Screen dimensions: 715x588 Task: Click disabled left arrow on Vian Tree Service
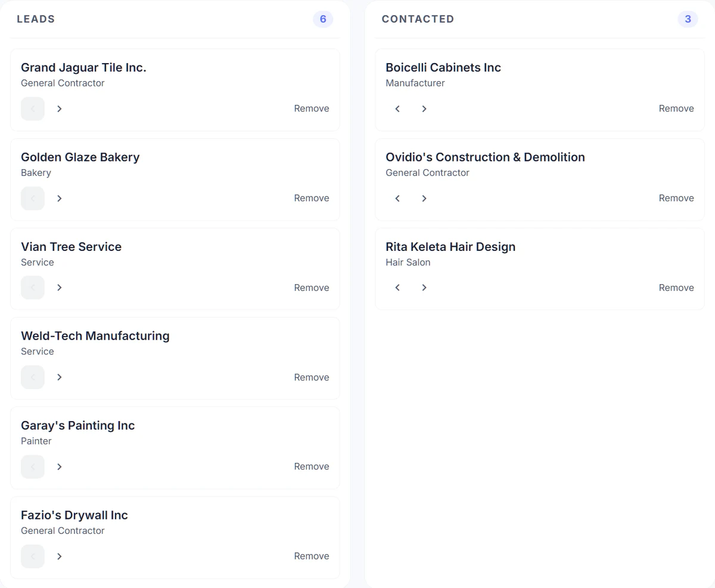[x=33, y=288]
